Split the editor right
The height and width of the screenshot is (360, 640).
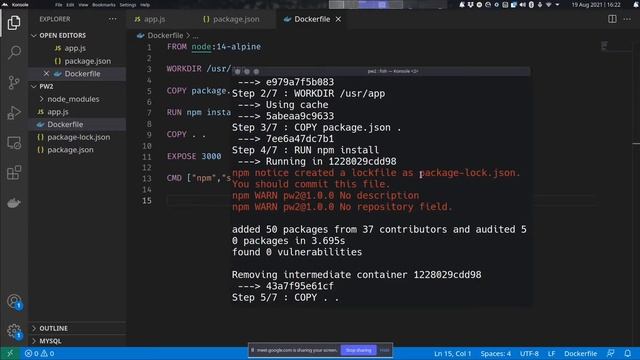click(612, 19)
